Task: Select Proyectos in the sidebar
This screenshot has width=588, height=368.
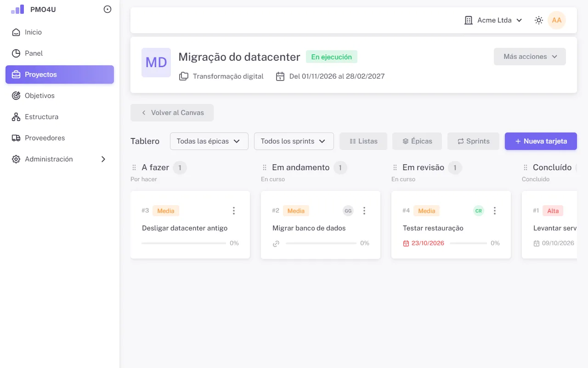Action: [60, 75]
